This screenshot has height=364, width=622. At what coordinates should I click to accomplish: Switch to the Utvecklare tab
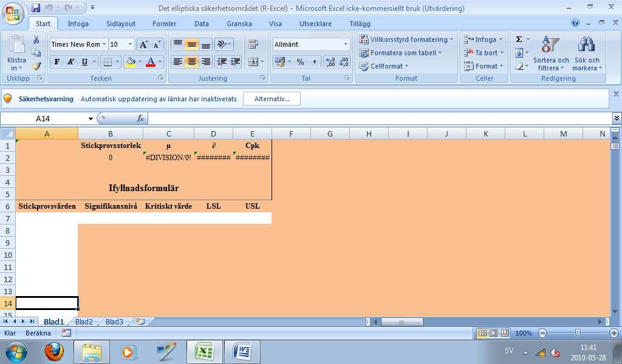(x=315, y=24)
